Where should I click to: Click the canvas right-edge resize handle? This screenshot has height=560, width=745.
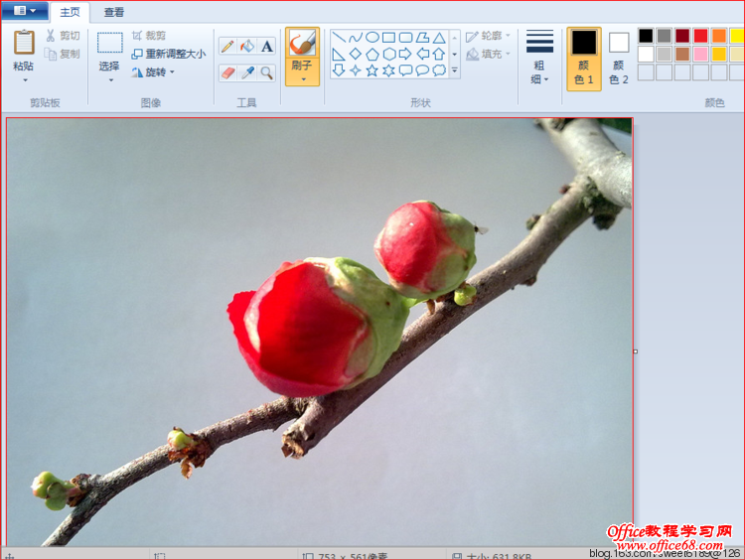pyautogui.click(x=635, y=350)
